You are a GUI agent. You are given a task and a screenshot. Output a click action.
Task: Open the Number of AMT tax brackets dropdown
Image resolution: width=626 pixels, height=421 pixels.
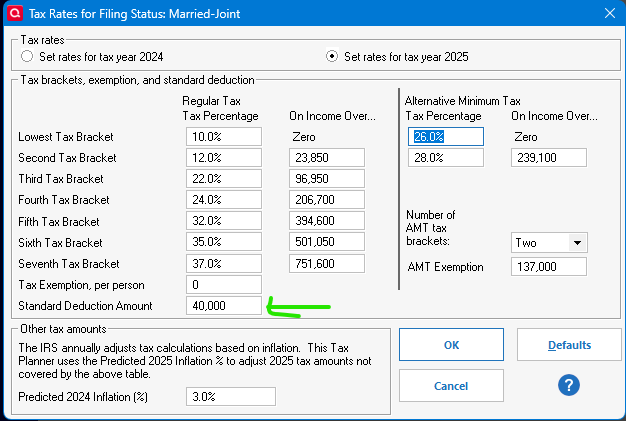tap(577, 242)
